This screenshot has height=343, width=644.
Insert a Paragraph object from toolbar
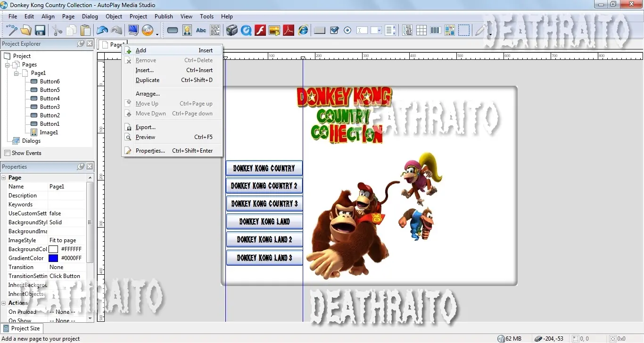coord(215,31)
